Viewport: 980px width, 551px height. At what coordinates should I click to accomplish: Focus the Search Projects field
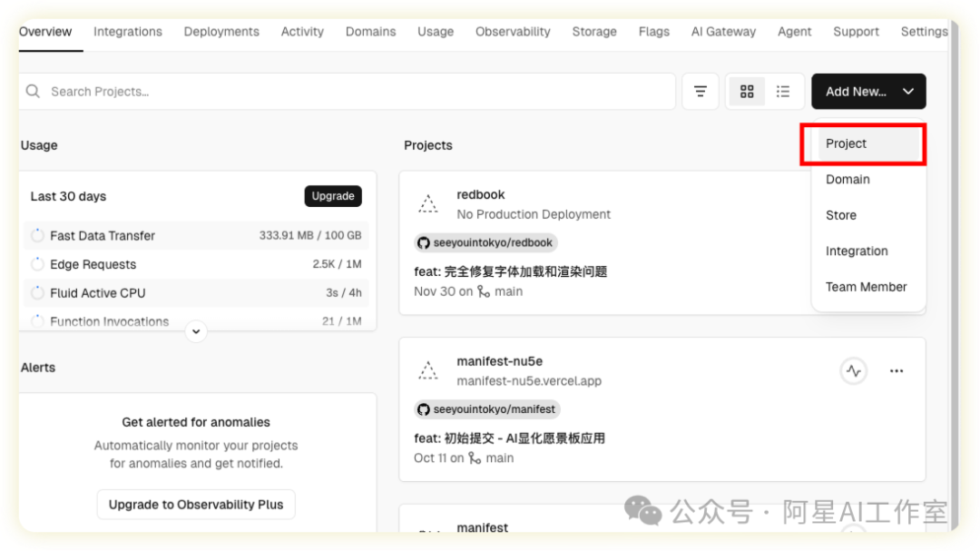347,92
